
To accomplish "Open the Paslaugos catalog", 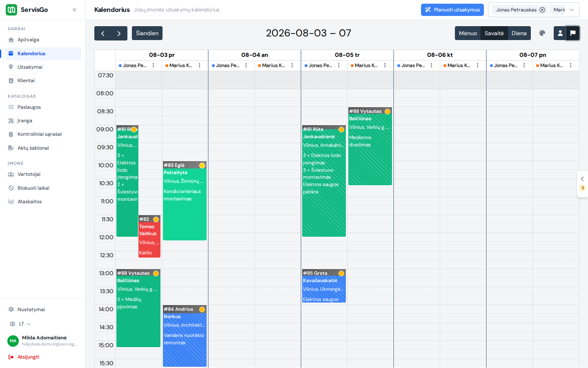I will click(43, 107).
